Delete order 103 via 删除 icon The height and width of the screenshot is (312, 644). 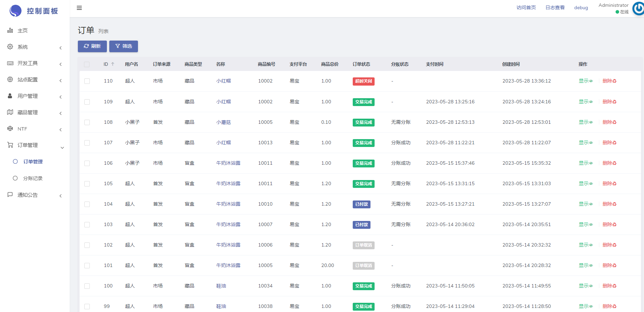tap(615, 224)
